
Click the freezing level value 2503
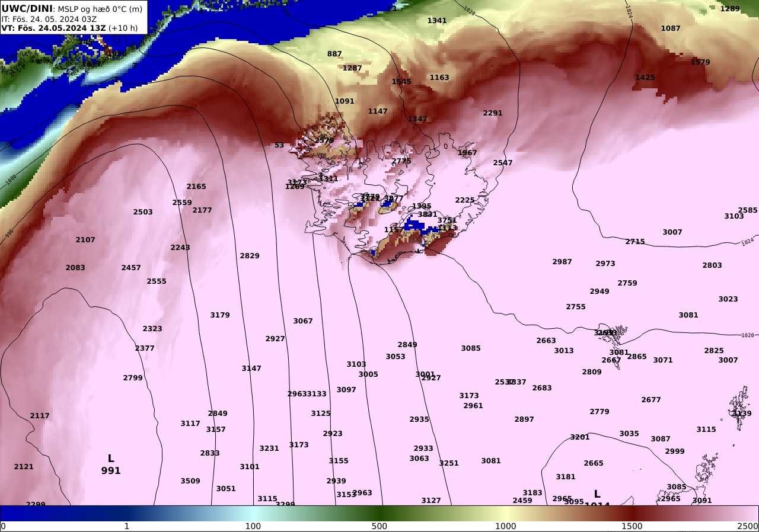(143, 212)
